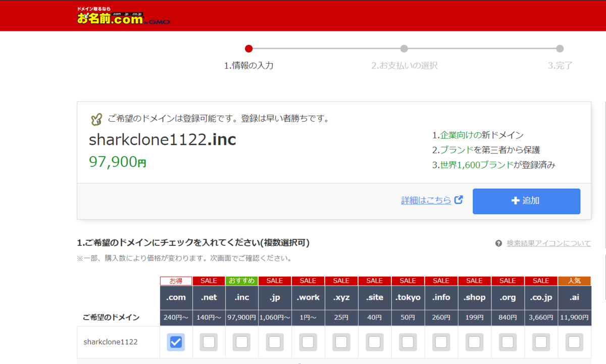Click the question mark help icon
The width and height of the screenshot is (606, 364).
(x=497, y=243)
